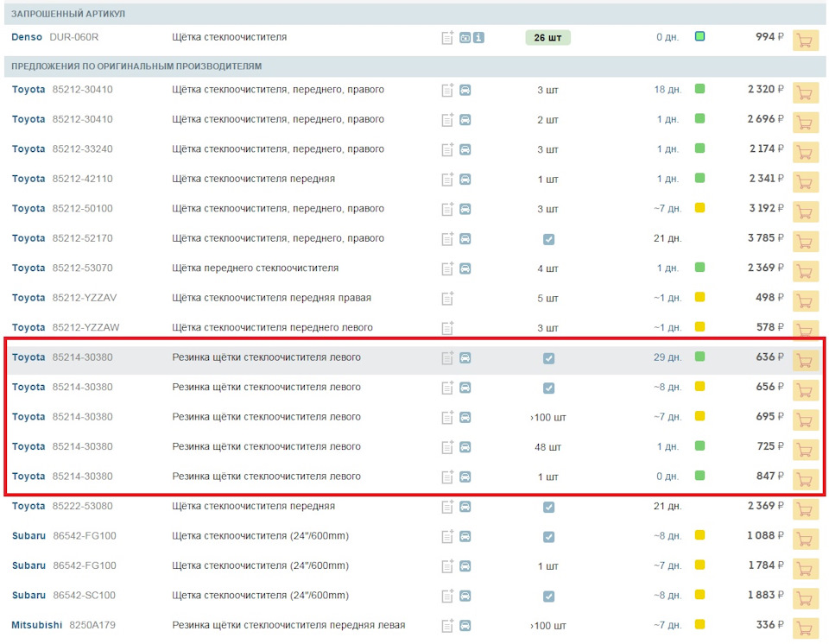
Task: Click '29 дн.' delivery time
Action: coord(668,357)
